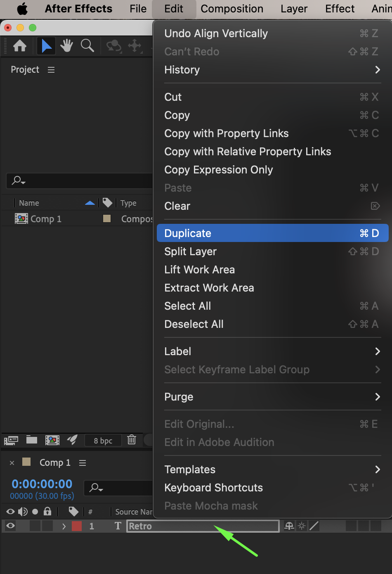Toggle the lock box for Retro layer
Image resolution: width=392 pixels, height=574 pixels.
click(x=47, y=526)
